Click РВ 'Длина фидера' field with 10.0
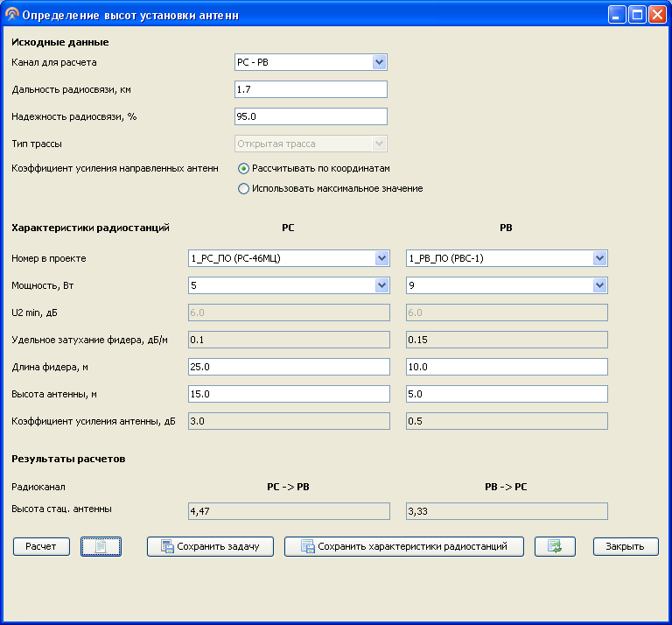 [x=507, y=367]
